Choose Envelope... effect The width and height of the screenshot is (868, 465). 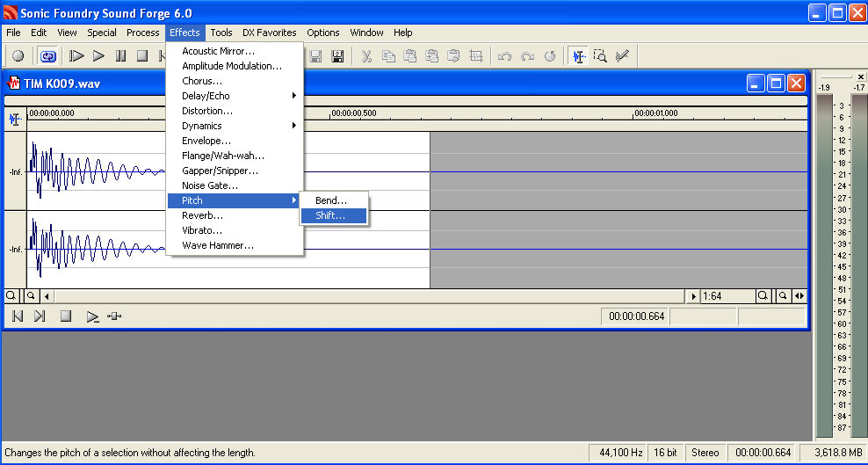pos(235,141)
